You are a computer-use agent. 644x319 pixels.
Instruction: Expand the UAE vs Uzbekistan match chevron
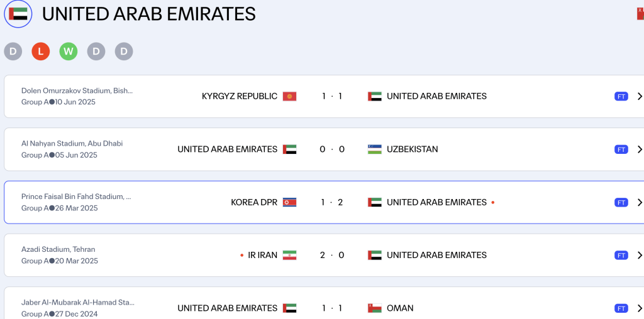pyautogui.click(x=639, y=149)
